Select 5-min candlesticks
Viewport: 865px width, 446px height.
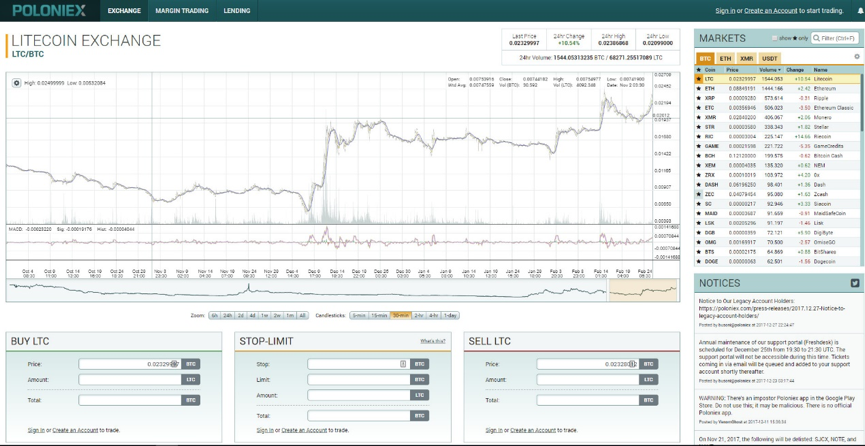coord(359,316)
